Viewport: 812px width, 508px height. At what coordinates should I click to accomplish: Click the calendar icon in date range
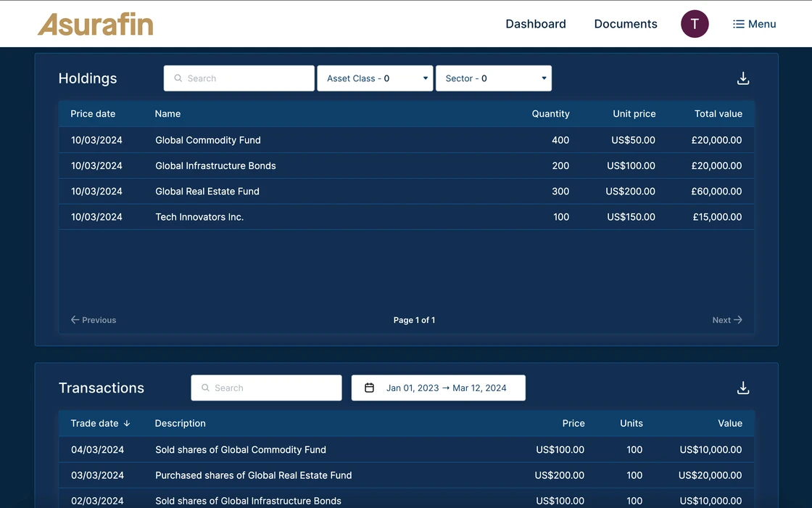(x=369, y=388)
